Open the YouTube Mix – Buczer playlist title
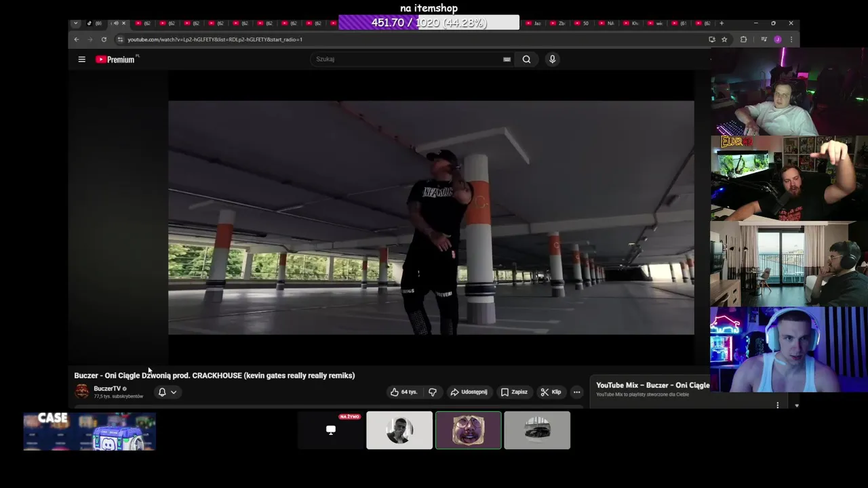Screen dimensions: 868x488 (652, 385)
